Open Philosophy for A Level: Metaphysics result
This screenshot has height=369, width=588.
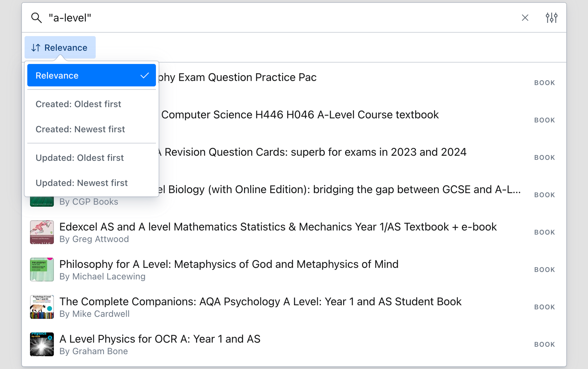(x=229, y=264)
